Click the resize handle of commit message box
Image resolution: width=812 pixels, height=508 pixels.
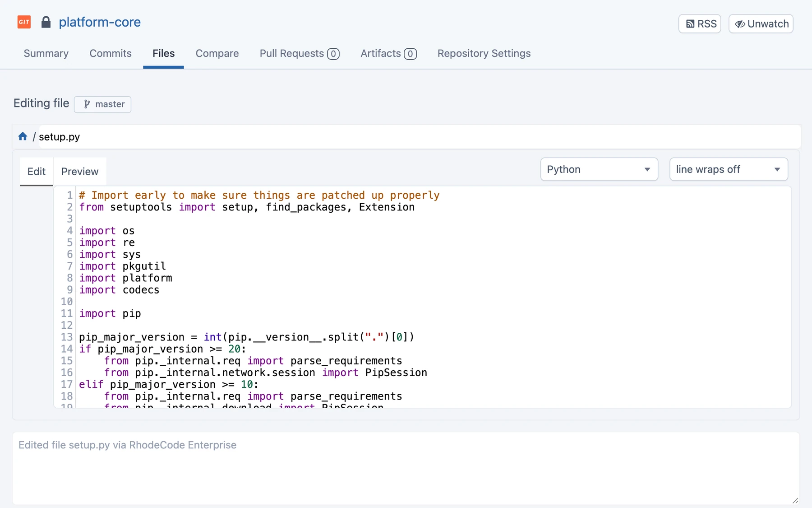tap(795, 500)
